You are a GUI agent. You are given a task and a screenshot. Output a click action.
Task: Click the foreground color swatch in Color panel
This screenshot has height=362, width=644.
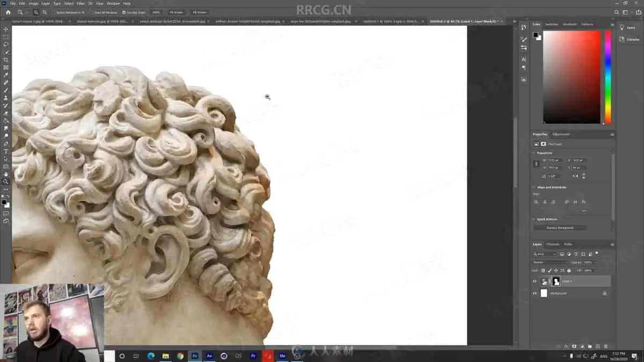(536, 35)
